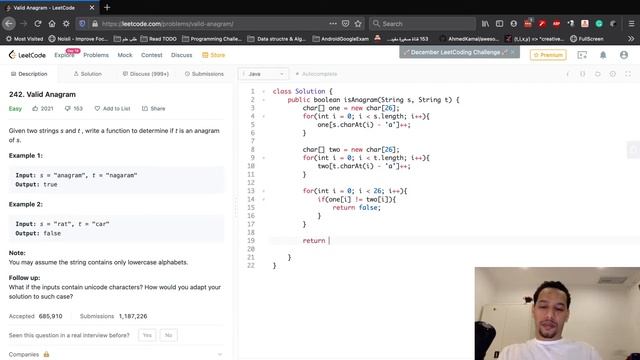Click the Premium button
Image resolution: width=640 pixels, height=360 pixels.
click(x=548, y=55)
